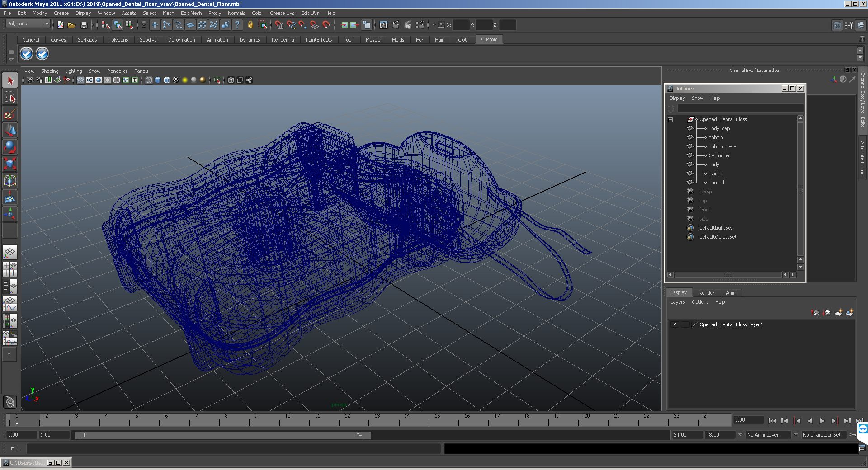
Task: Open Layers menu in layer editor
Action: click(677, 302)
